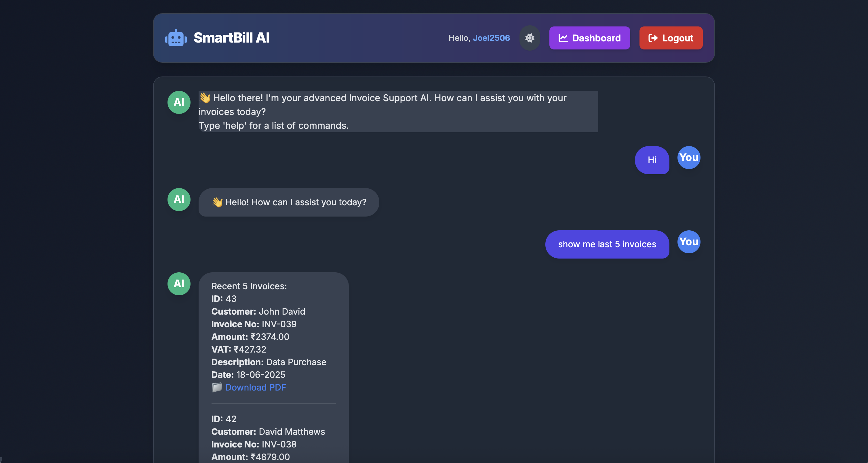Click the You avatar beside Hi message
868x463 pixels.
[x=688, y=158]
